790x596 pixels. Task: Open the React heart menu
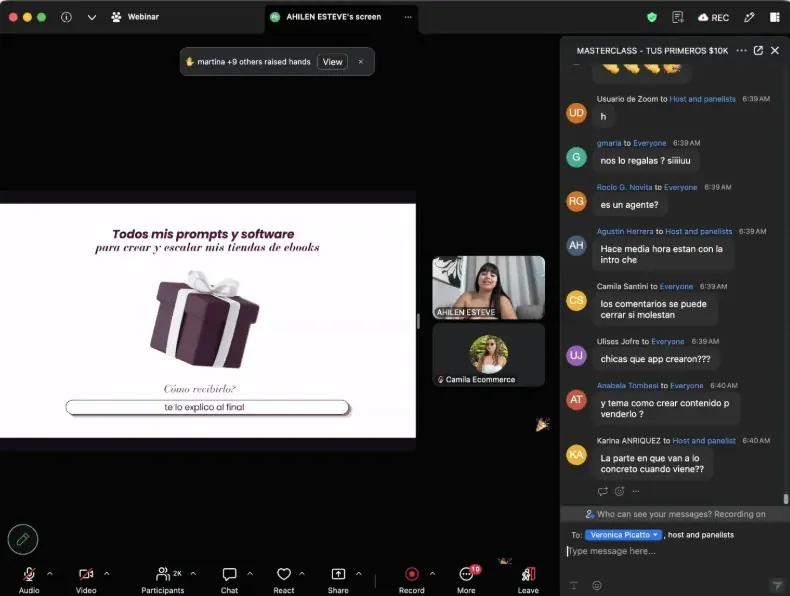tap(284, 579)
